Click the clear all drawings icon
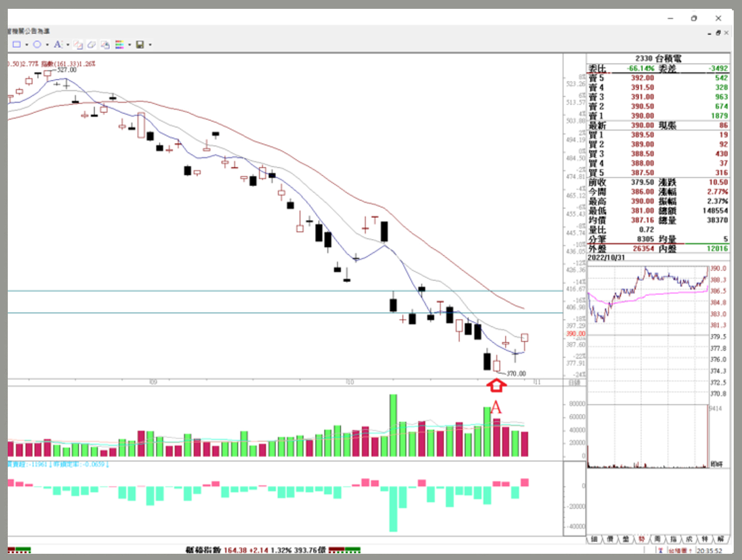Viewport: 742px width, 560px height. (x=105, y=45)
